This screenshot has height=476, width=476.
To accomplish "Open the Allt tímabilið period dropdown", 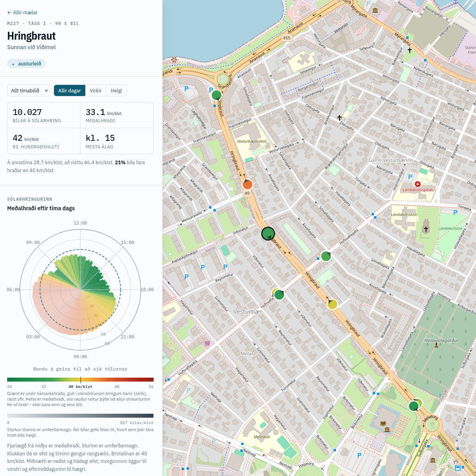I will (x=29, y=90).
